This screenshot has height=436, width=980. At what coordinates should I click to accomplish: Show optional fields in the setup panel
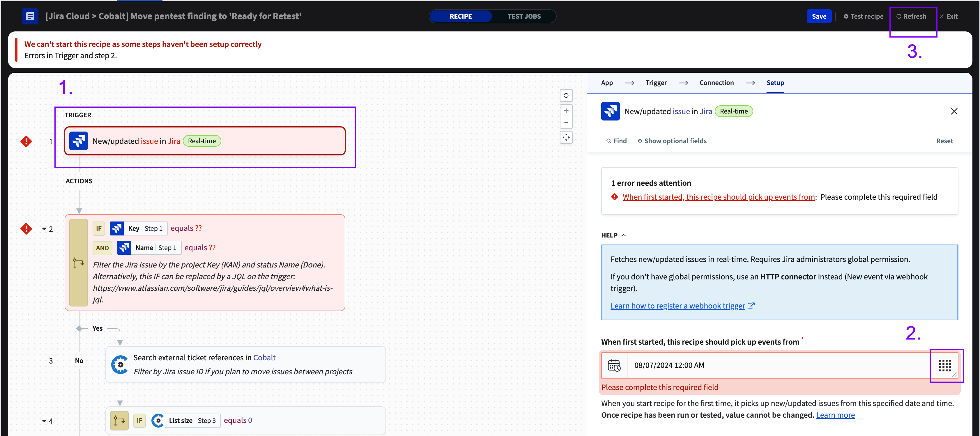672,141
